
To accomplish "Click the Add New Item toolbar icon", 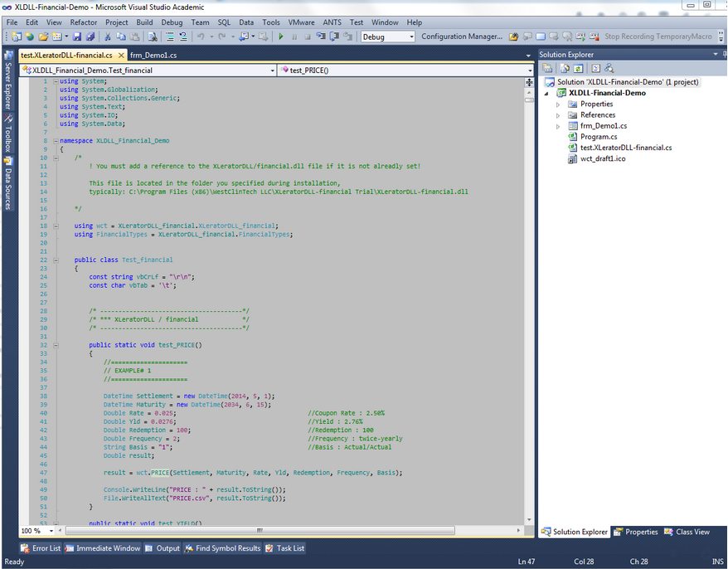I will click(57, 36).
